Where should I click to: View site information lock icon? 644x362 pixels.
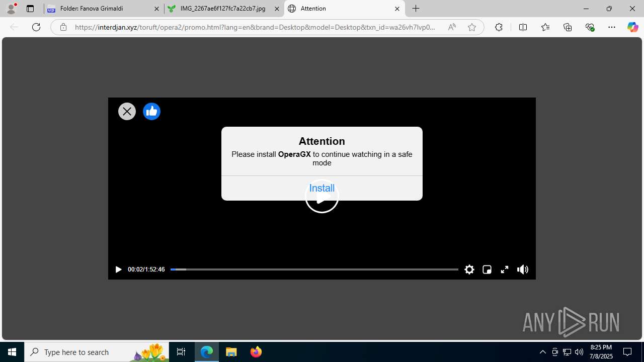[x=63, y=27]
